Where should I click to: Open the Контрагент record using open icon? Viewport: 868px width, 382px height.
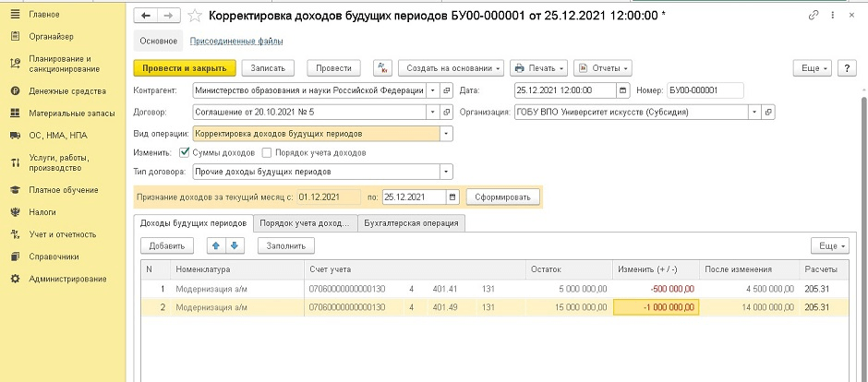448,90
